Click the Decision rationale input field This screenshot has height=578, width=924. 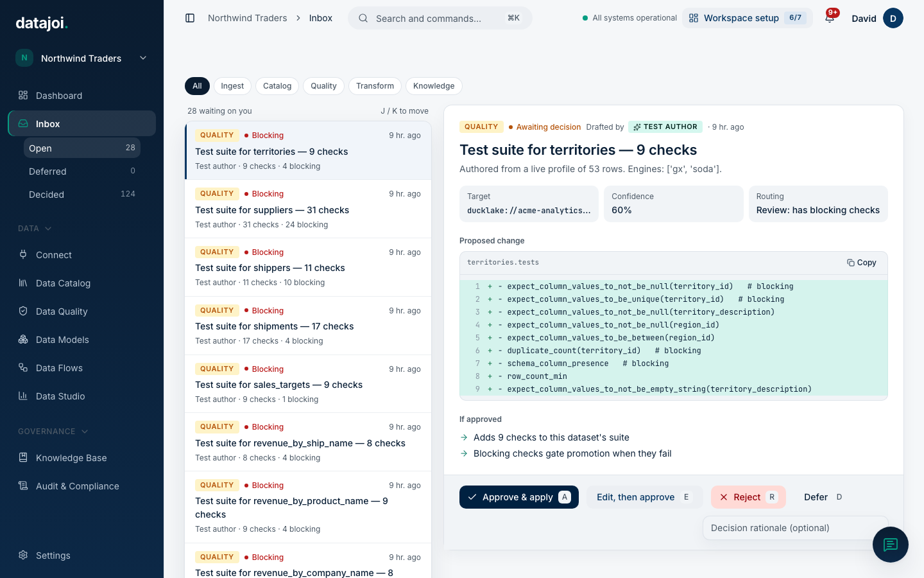[796, 528]
